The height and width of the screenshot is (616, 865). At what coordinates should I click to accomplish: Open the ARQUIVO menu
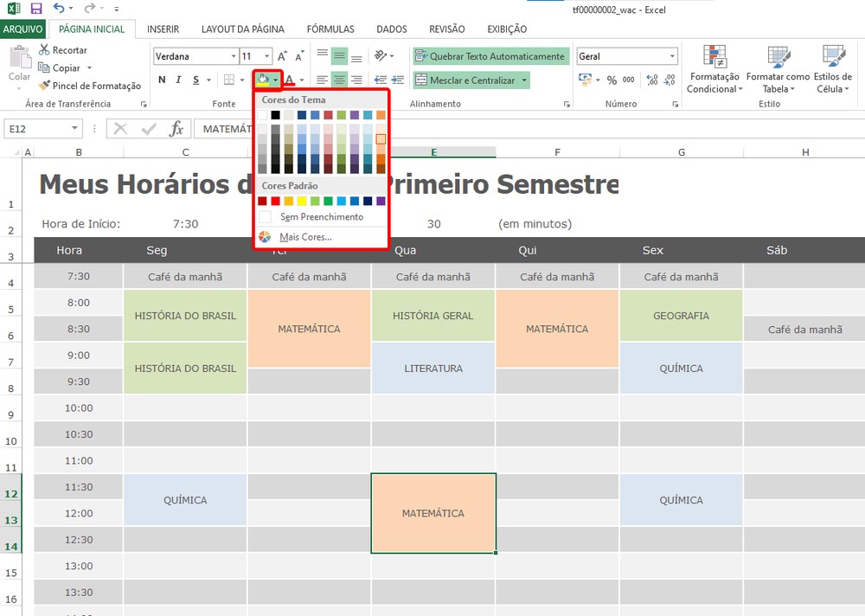pyautogui.click(x=22, y=29)
